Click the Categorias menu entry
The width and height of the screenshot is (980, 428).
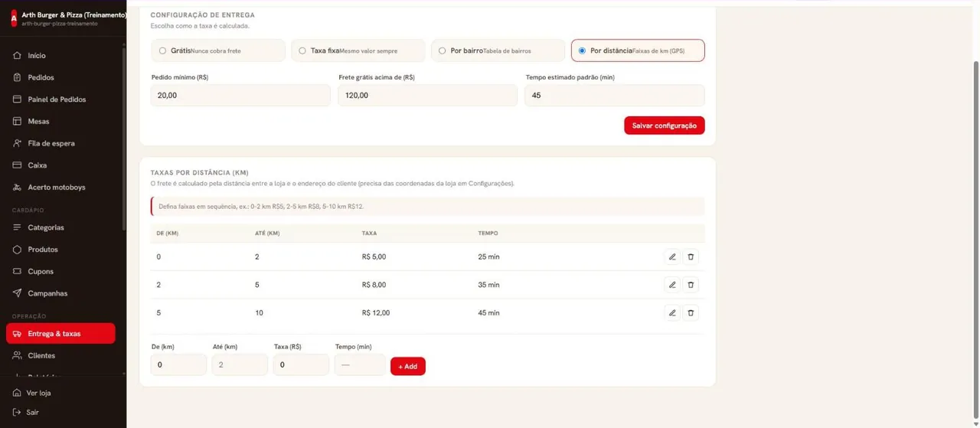(x=61, y=227)
